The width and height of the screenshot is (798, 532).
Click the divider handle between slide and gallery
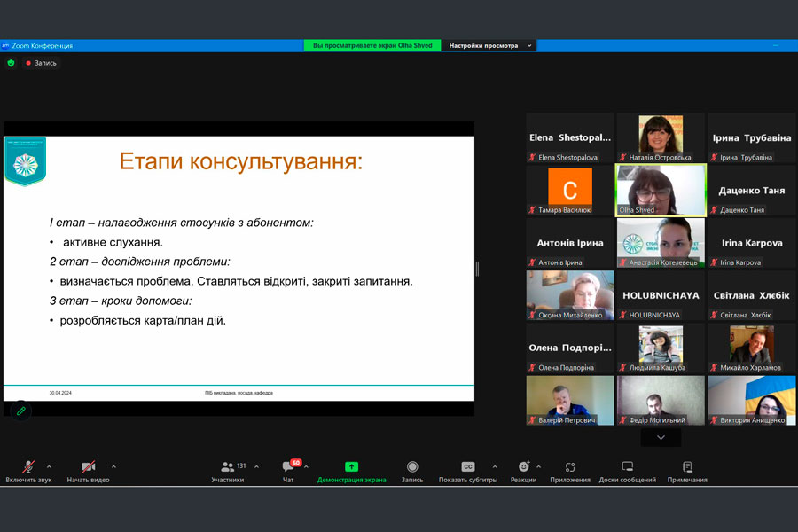(477, 269)
